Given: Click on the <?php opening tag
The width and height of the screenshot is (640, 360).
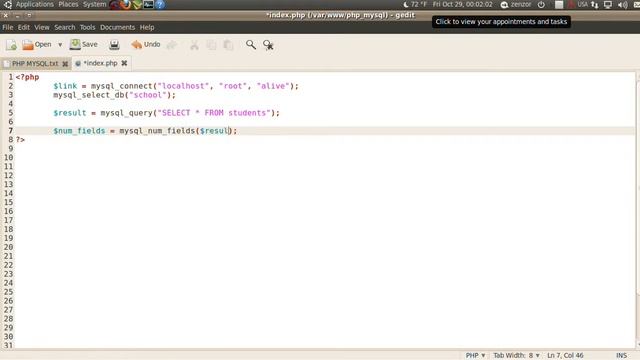Looking at the screenshot, I should 27,77.
